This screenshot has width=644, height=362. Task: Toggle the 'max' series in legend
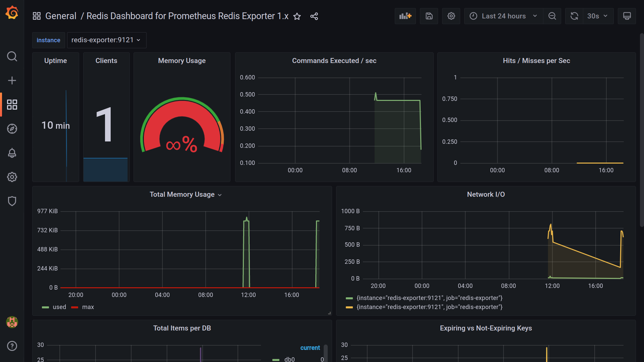click(88, 307)
